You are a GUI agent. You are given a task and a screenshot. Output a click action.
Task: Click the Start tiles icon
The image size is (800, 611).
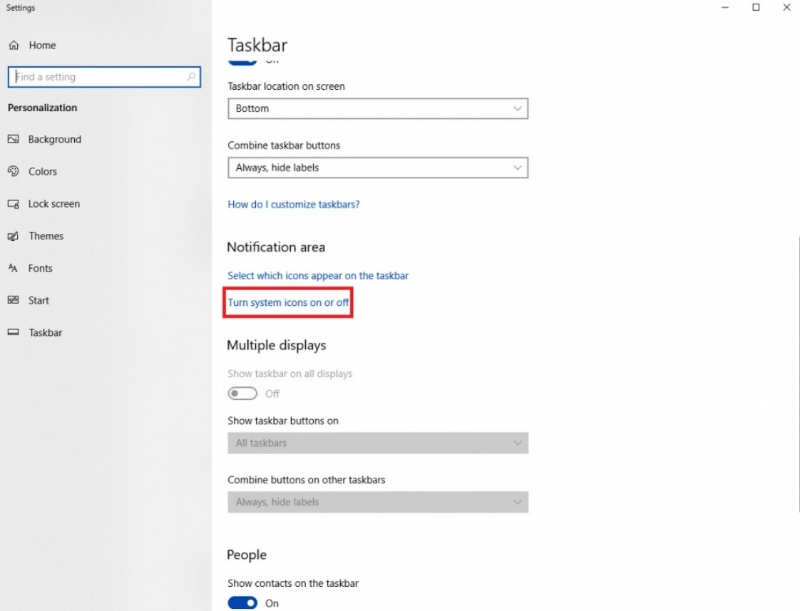[13, 300]
